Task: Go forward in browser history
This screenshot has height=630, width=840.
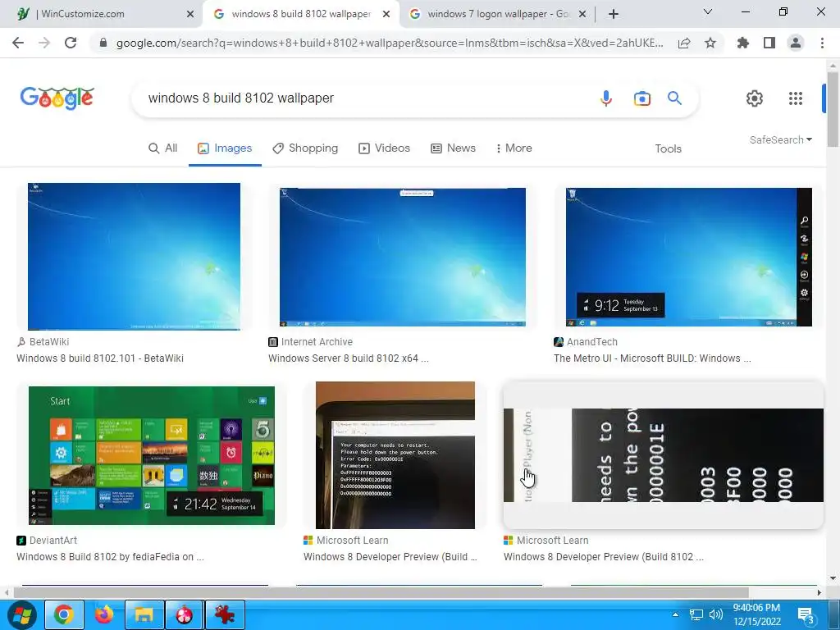Action: pos(44,43)
